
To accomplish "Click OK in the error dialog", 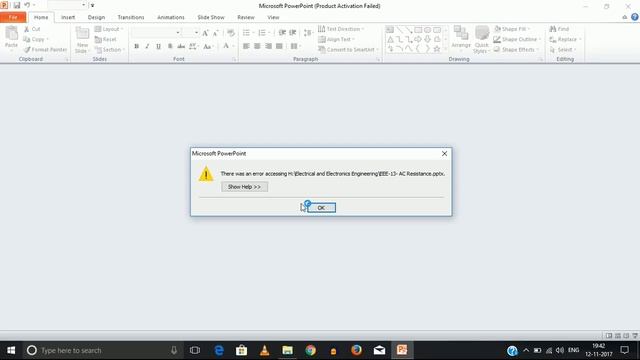I will (x=321, y=208).
